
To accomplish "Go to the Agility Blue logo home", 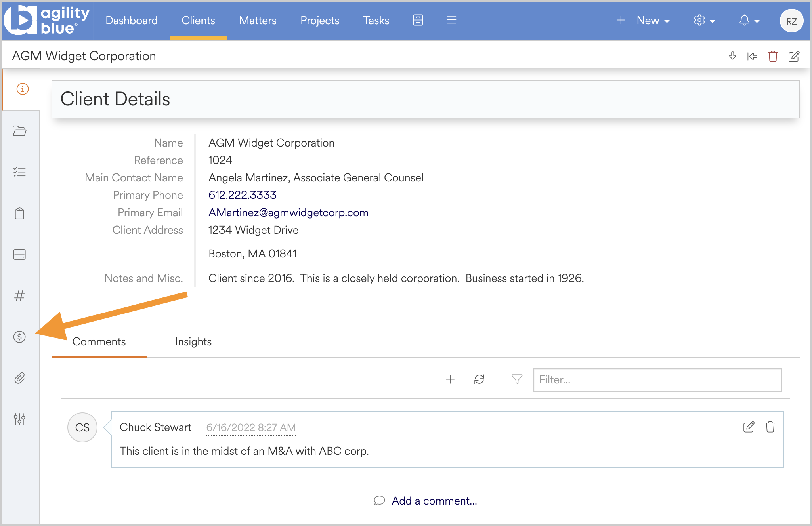I will click(x=47, y=20).
